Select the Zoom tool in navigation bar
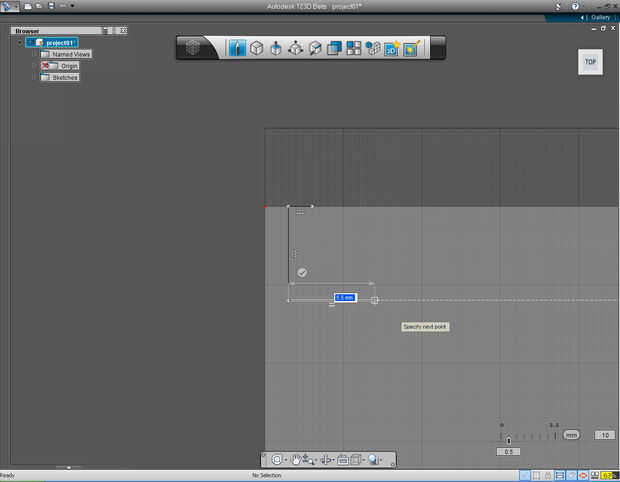The width and height of the screenshot is (620, 482). pos(307,459)
